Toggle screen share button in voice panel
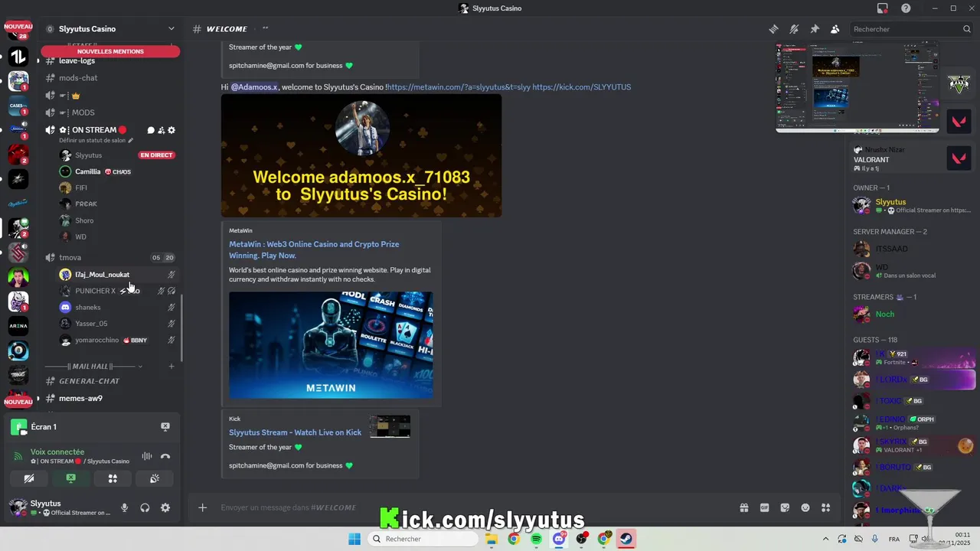The image size is (980, 551). 70,478
